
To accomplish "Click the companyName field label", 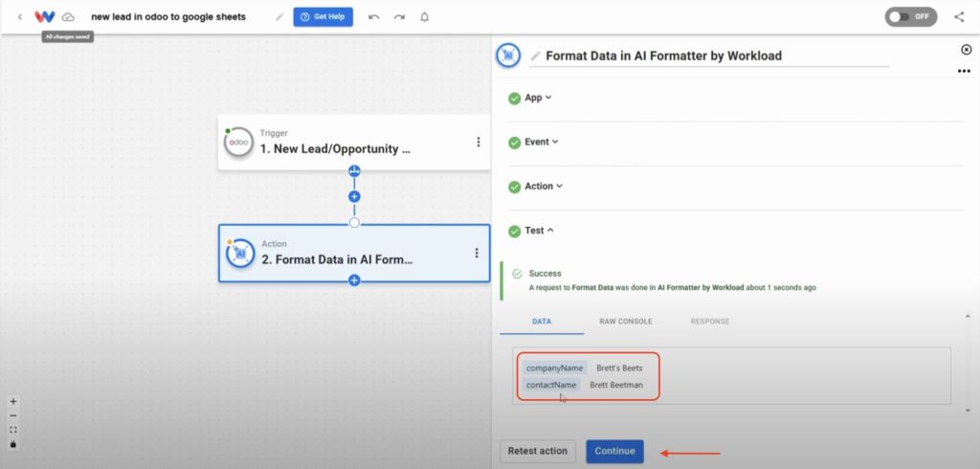I will pyautogui.click(x=554, y=368).
